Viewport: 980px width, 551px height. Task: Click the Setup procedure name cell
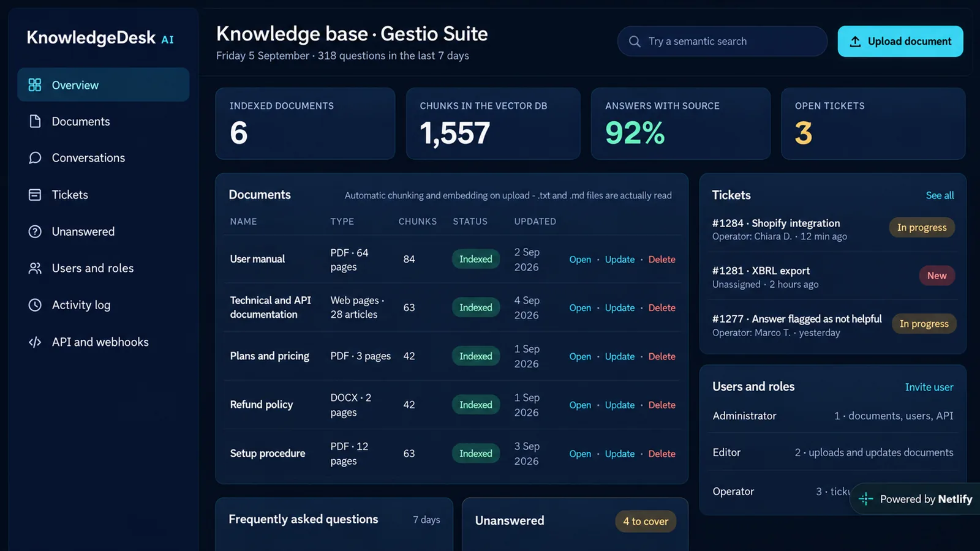pyautogui.click(x=268, y=454)
